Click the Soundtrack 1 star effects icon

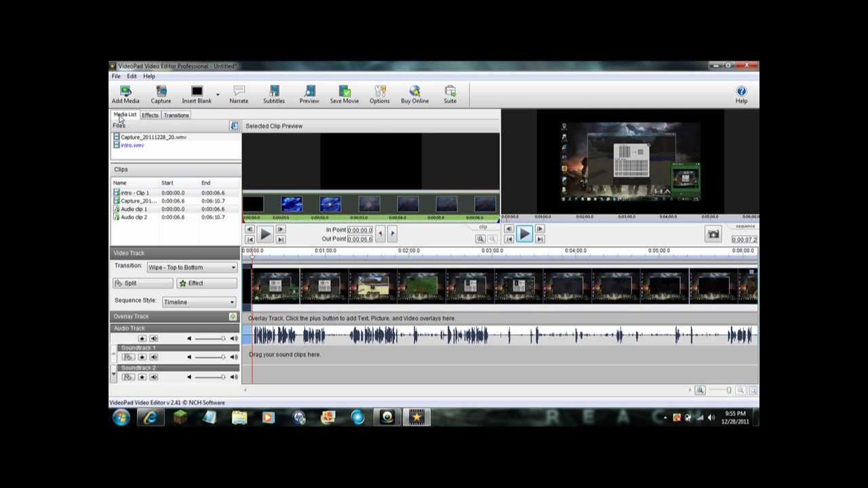pos(142,357)
